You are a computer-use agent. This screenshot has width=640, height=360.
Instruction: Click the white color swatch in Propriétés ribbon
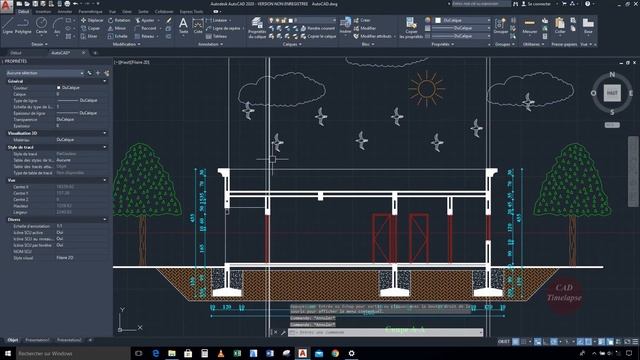(x=438, y=20)
